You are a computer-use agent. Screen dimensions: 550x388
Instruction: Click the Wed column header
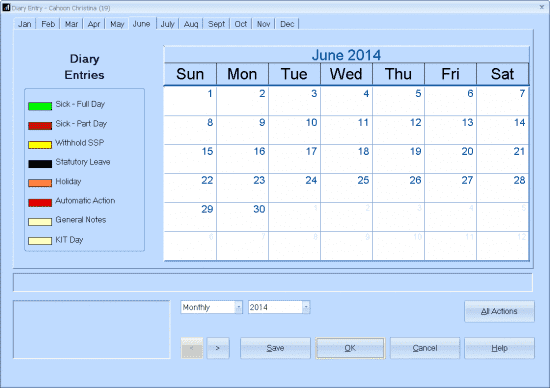347,74
